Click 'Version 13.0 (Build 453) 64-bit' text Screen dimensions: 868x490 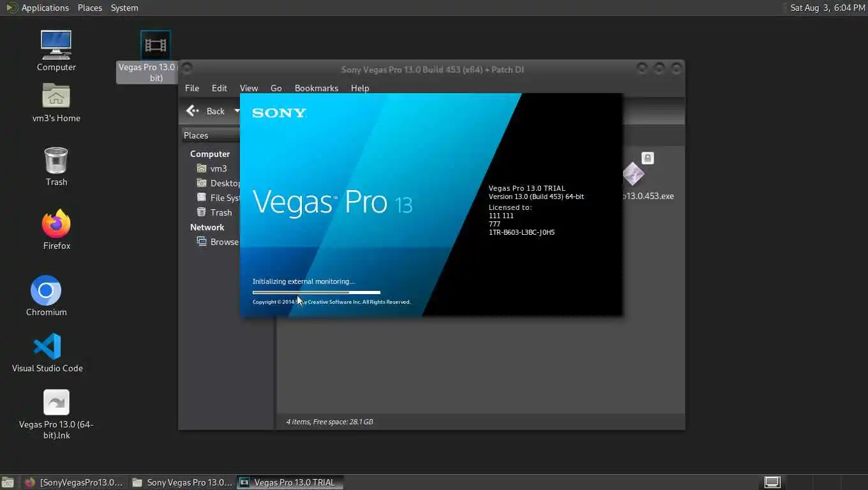(536, 197)
